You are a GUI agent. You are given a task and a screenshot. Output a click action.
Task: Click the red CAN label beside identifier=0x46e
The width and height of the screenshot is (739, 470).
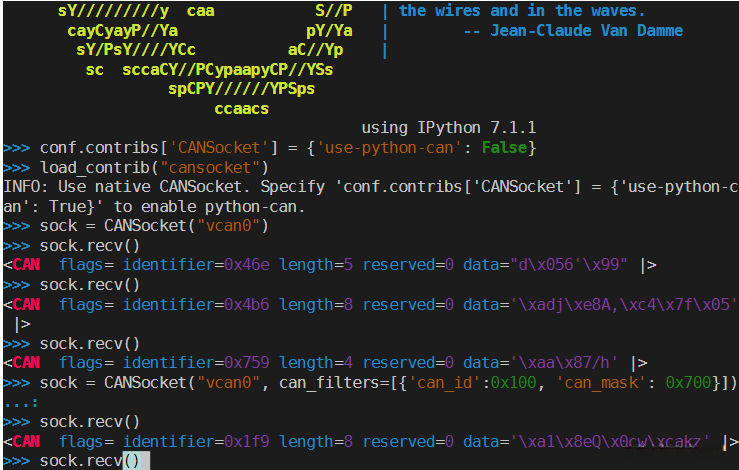(x=26, y=265)
